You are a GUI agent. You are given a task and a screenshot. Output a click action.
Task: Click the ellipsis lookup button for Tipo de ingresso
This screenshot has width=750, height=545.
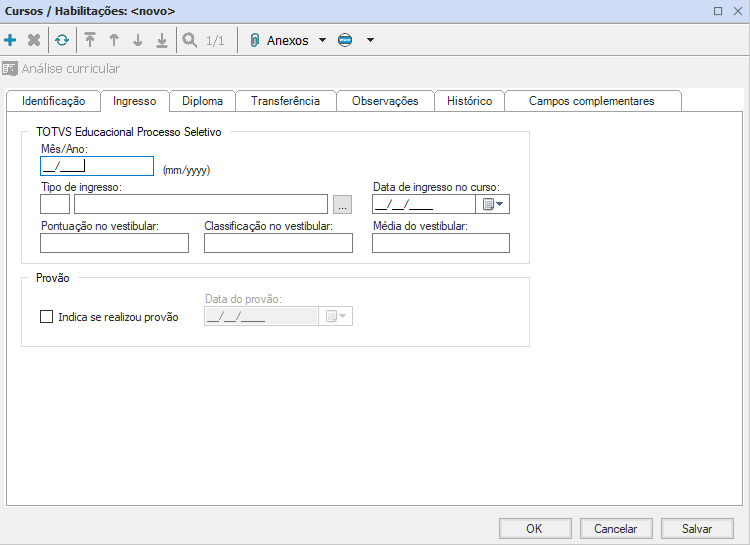click(x=343, y=205)
